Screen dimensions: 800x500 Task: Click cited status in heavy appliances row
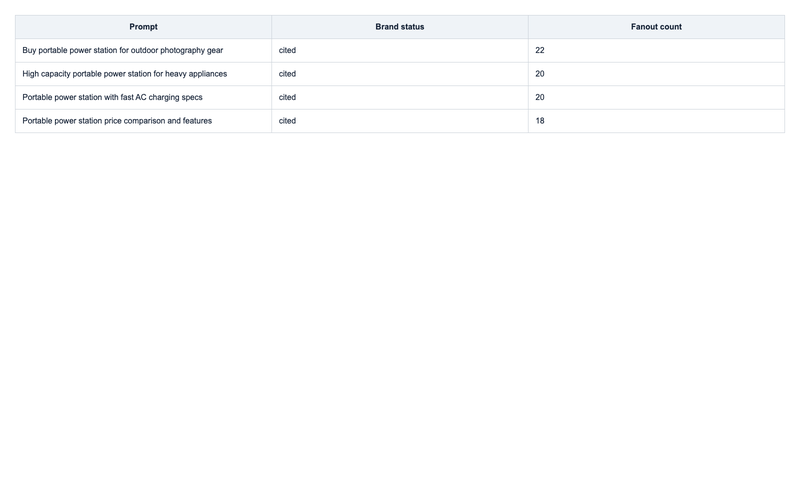[287, 73]
